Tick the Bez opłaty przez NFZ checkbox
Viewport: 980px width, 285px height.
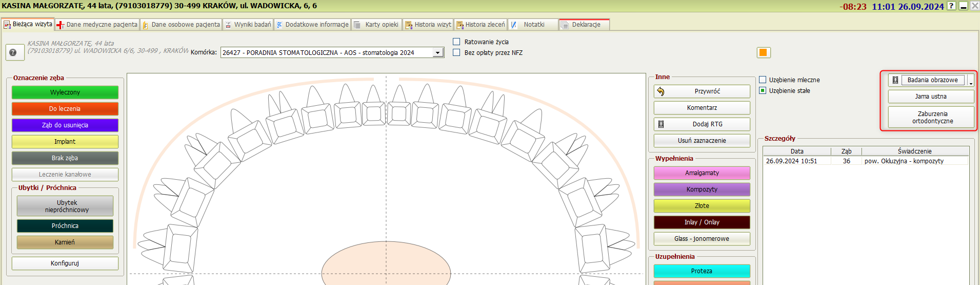coord(456,52)
